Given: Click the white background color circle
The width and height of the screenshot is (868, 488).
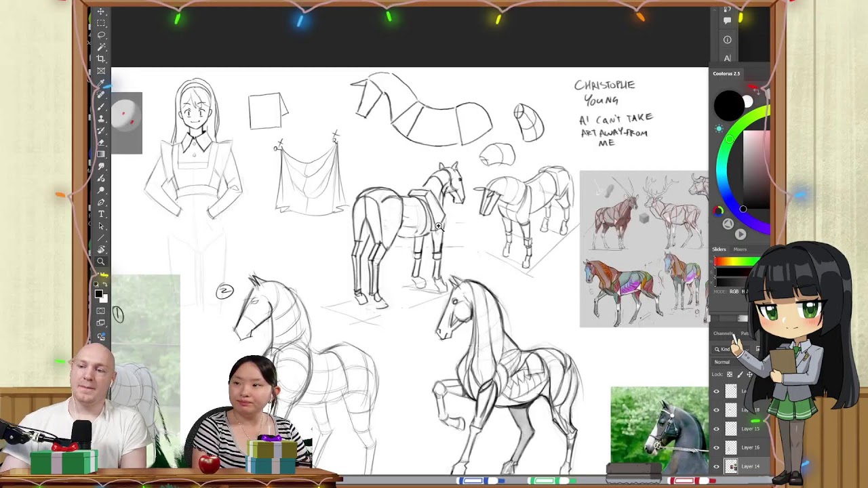Looking at the screenshot, I should [747, 101].
